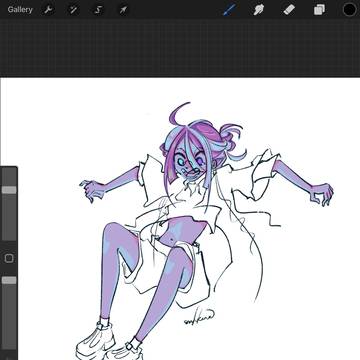The image size is (360, 360).
Task: Open the Adjustments magic wand menu
Action: click(73, 10)
